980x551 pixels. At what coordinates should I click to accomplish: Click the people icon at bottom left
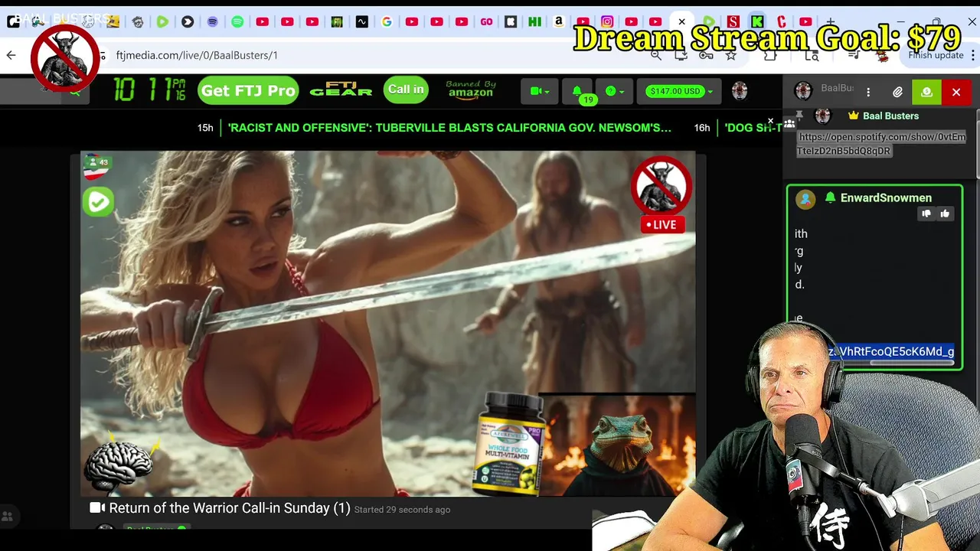click(8, 516)
